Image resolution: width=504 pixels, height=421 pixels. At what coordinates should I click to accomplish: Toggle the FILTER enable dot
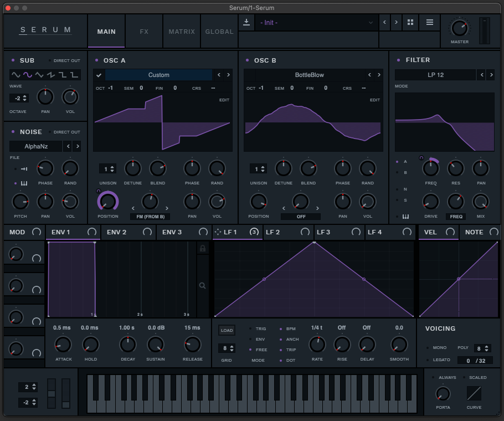tap(399, 60)
